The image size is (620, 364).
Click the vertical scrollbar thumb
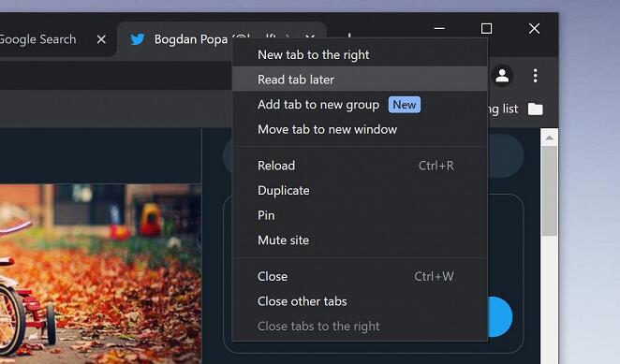[549, 191]
